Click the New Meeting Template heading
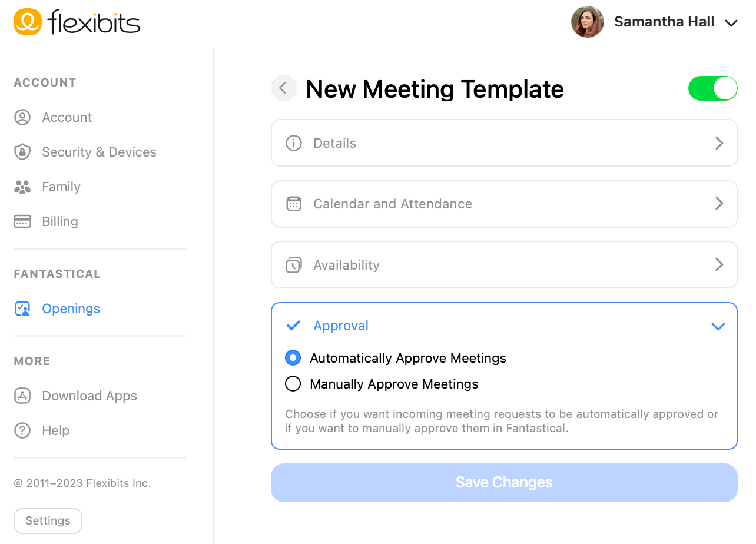This screenshot has width=756, height=544. [435, 89]
